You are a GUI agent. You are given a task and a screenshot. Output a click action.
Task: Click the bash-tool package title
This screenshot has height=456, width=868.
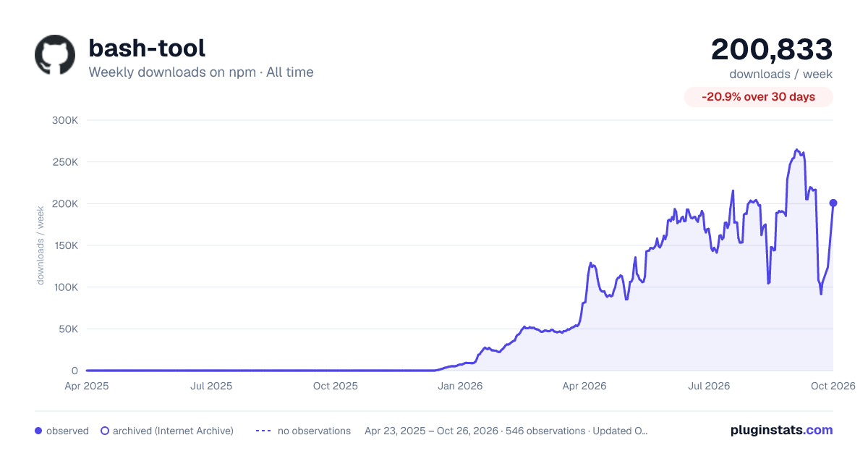click(147, 48)
